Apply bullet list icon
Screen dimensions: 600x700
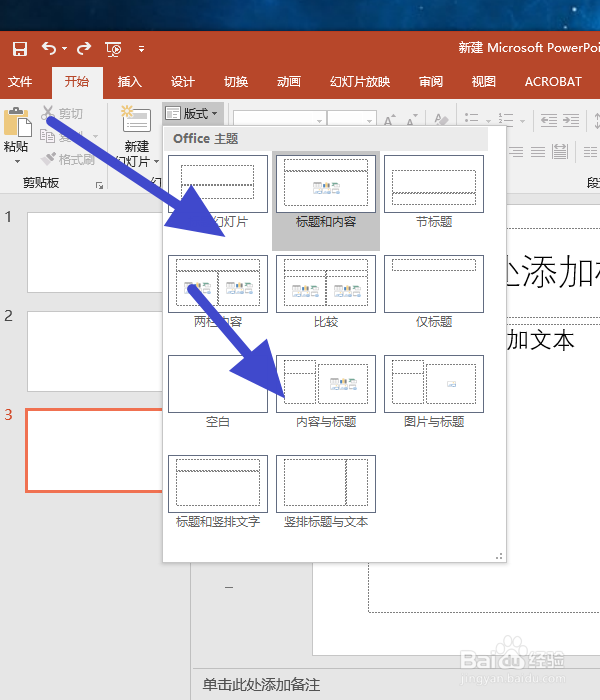pos(471,119)
